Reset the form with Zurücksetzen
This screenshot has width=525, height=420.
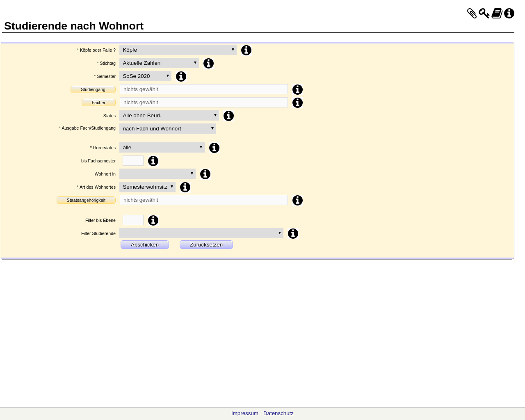tap(206, 244)
